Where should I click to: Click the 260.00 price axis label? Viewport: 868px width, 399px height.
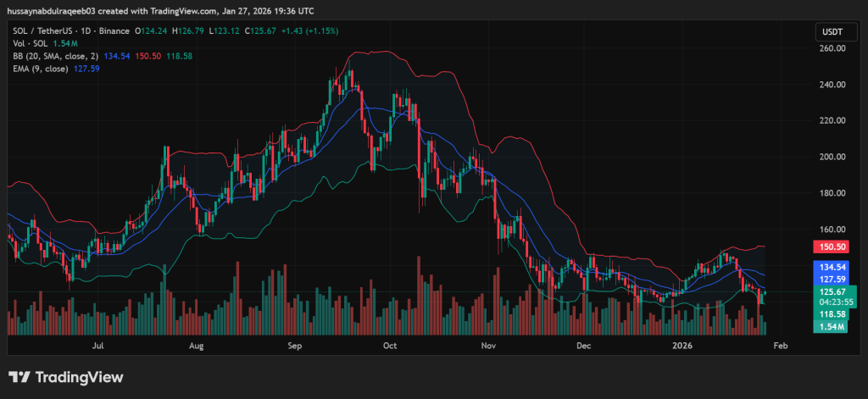pyautogui.click(x=834, y=48)
